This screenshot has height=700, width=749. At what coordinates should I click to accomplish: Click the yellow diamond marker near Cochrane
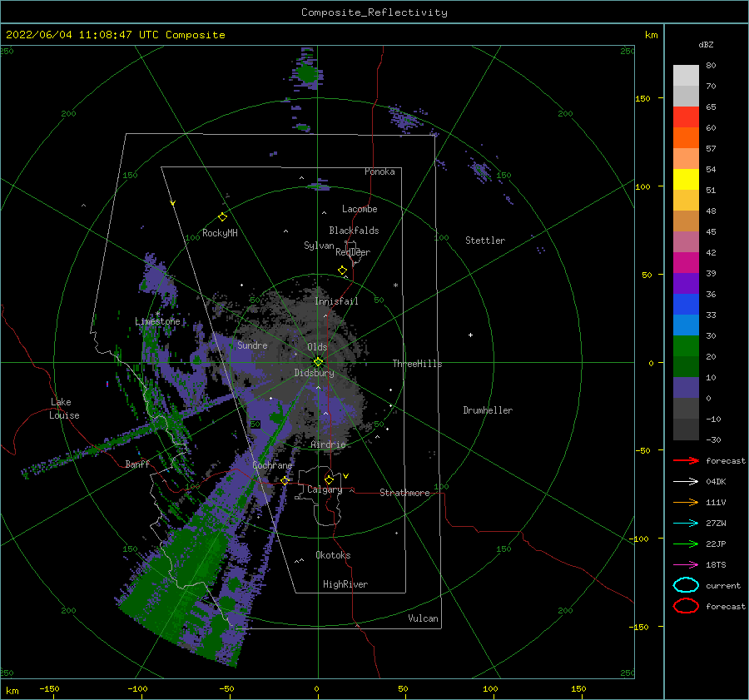[285, 480]
